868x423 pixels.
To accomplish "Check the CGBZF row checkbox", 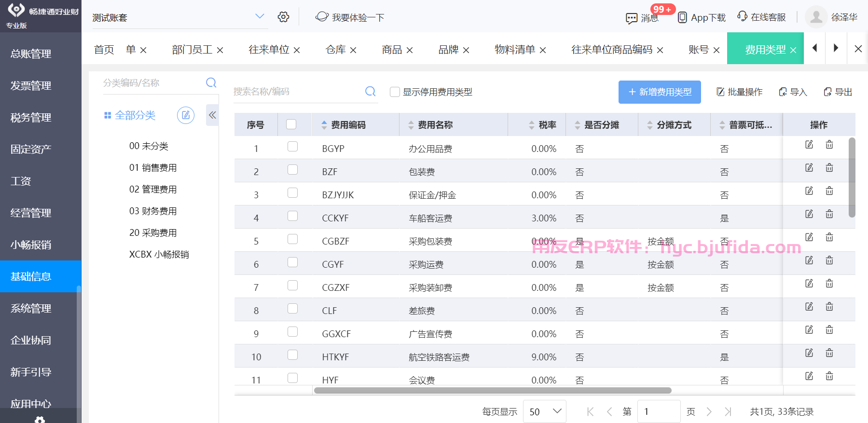I will point(292,239).
